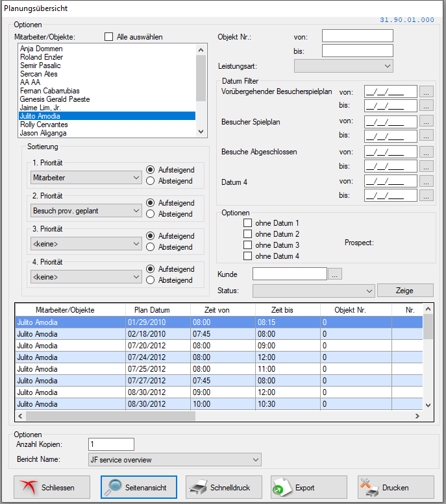Click the Mitarbeiter/Objekte column header
Viewport: 446px width, 504px height.
(x=71, y=310)
